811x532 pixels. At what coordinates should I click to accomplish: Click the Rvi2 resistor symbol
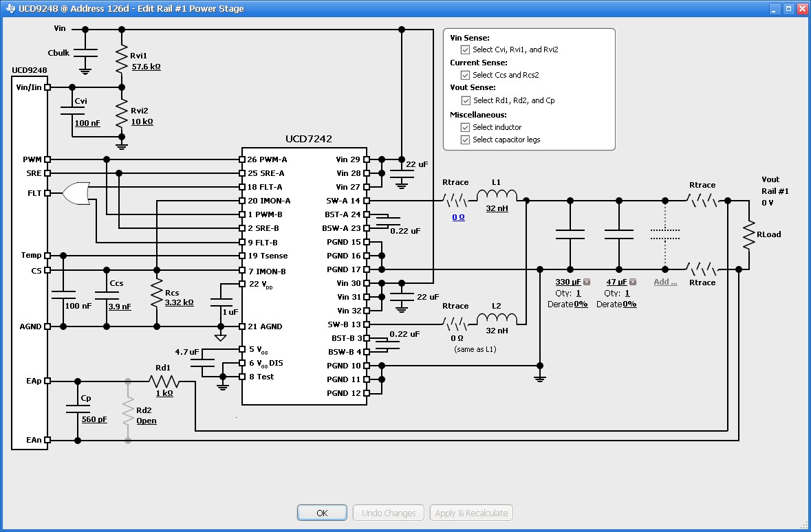click(122, 113)
